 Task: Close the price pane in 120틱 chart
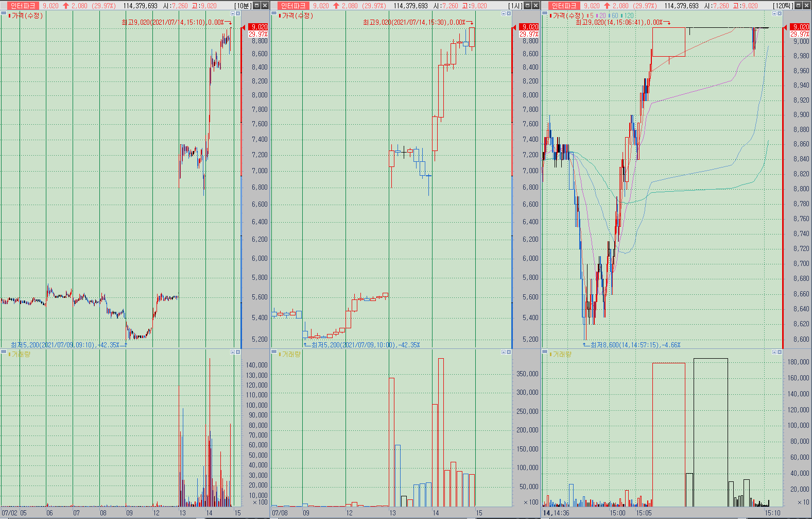click(780, 13)
